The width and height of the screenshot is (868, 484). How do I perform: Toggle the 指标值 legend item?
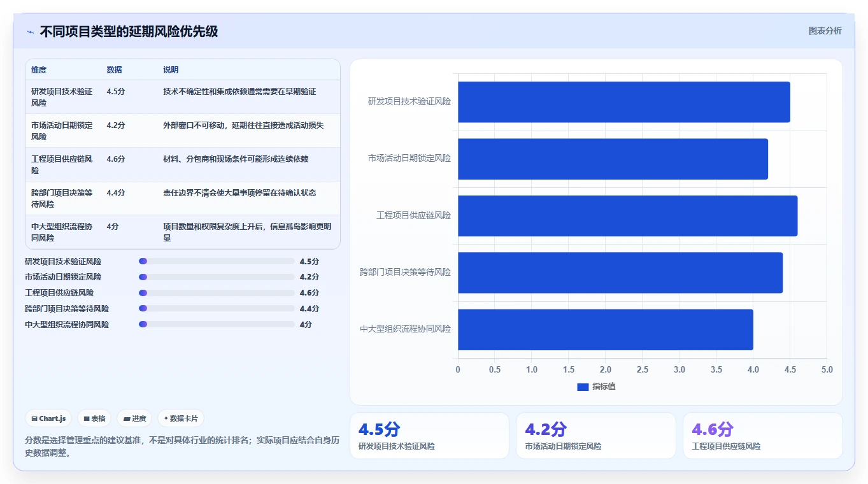(x=596, y=387)
